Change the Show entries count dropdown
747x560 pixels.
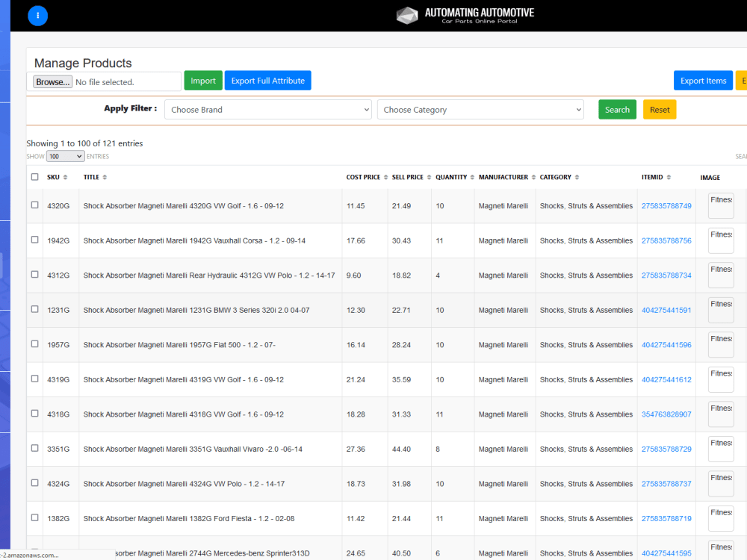(65, 156)
